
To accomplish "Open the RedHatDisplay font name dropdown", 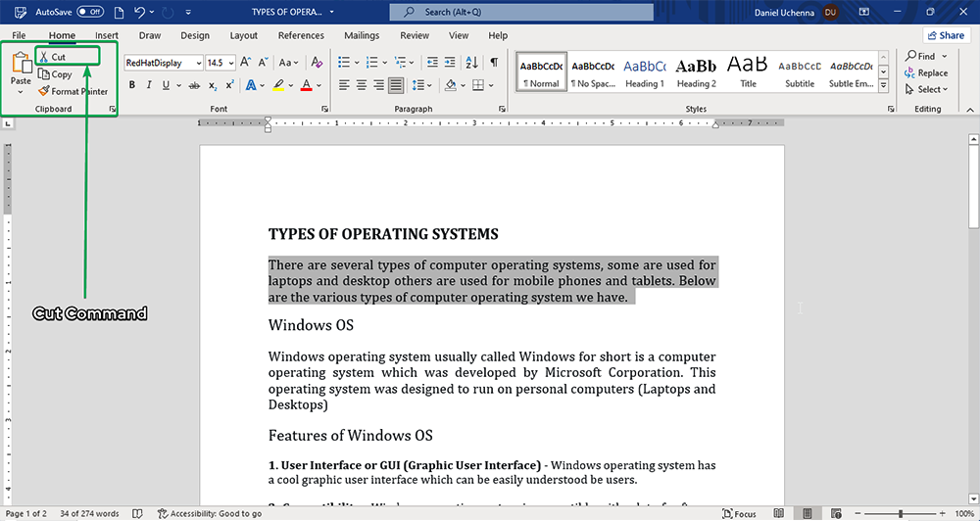I will pyautogui.click(x=198, y=63).
